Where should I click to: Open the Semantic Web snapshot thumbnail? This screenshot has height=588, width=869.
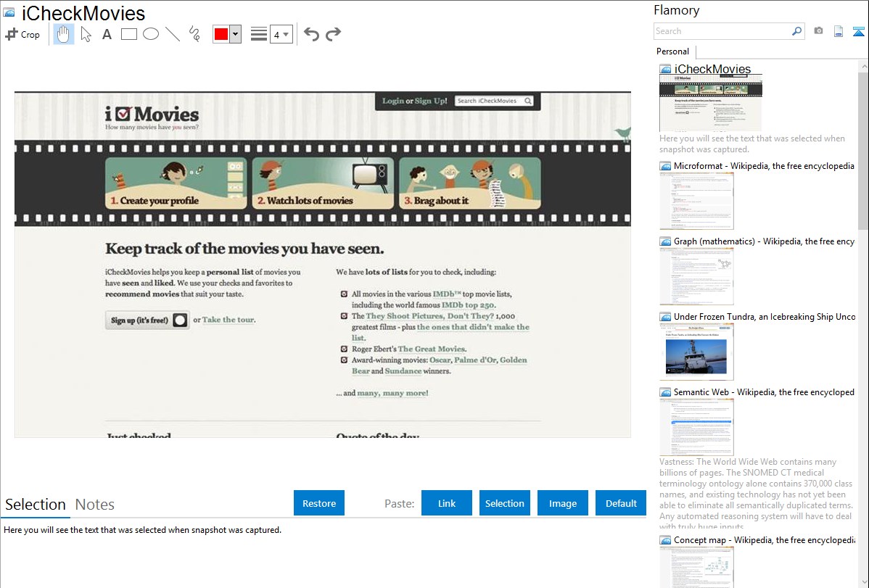point(696,427)
